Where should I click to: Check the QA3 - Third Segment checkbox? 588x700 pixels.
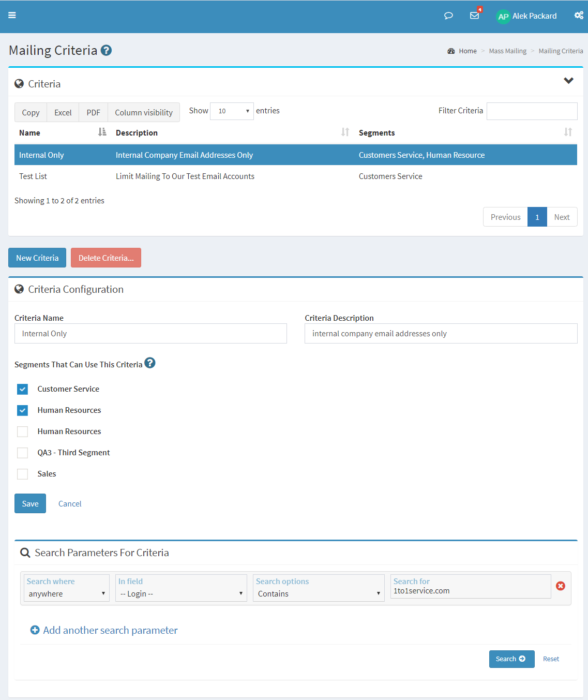point(22,453)
